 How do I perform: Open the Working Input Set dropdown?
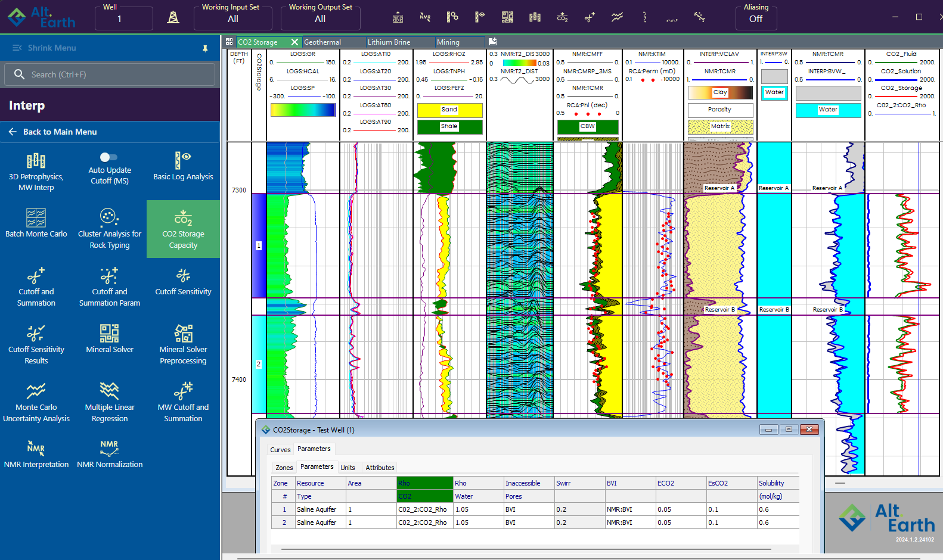point(232,18)
